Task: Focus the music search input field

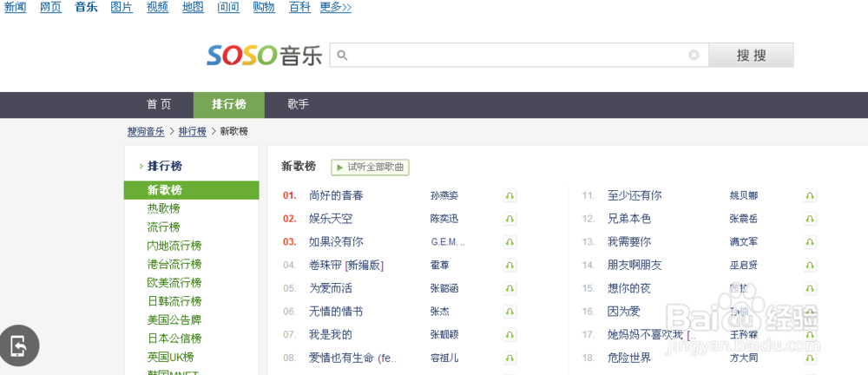Action: pos(518,55)
